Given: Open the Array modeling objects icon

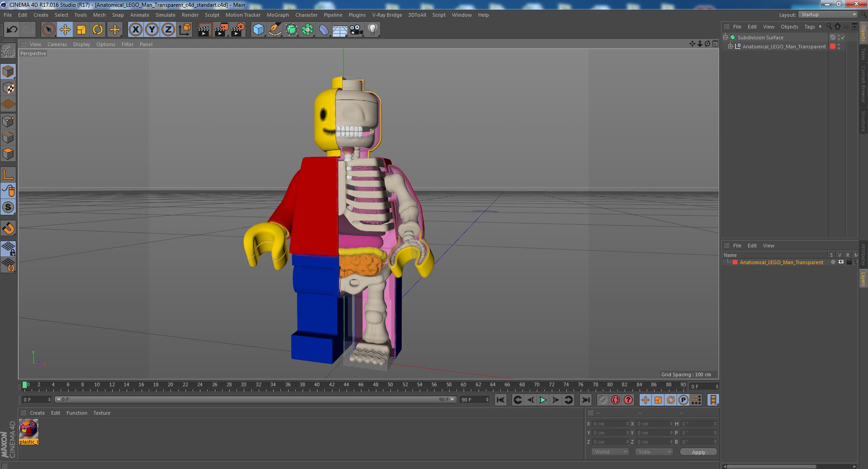Looking at the screenshot, I should tap(308, 30).
